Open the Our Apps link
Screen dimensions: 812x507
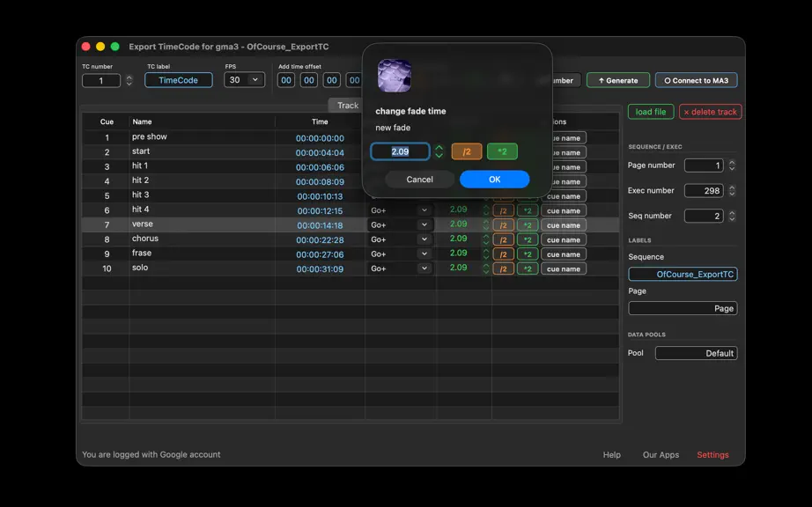[661, 455]
